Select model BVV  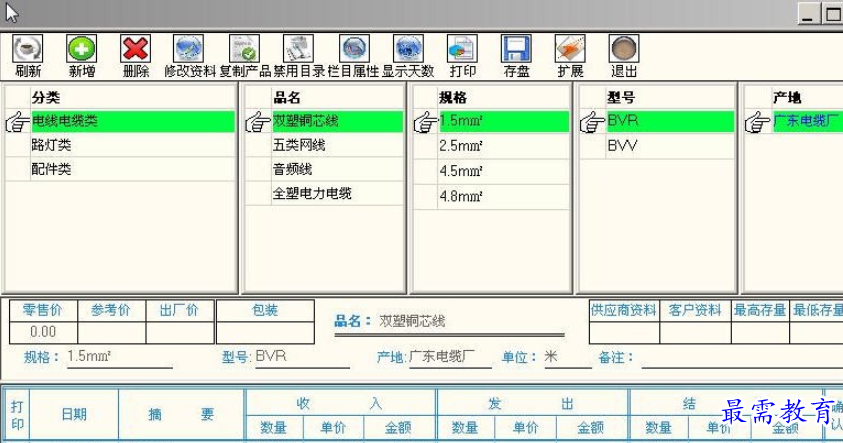(670, 146)
